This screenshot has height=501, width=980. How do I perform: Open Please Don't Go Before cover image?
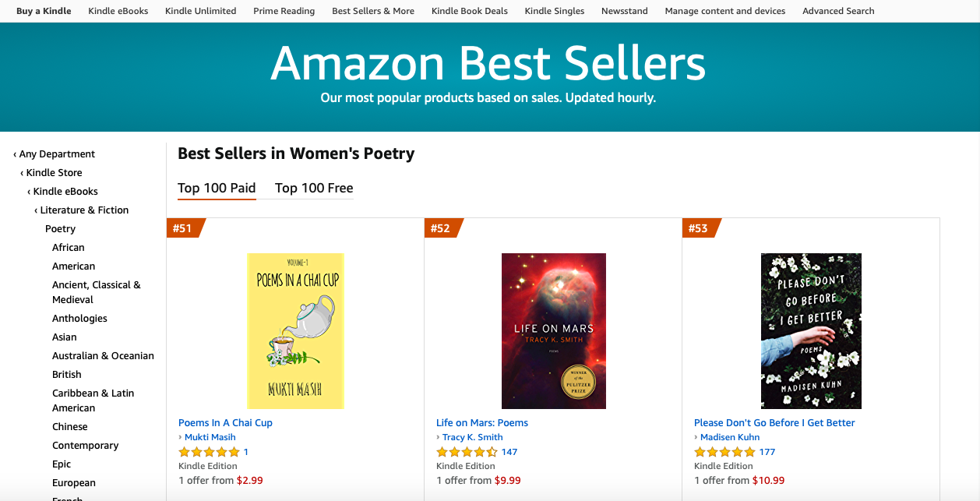pyautogui.click(x=811, y=331)
